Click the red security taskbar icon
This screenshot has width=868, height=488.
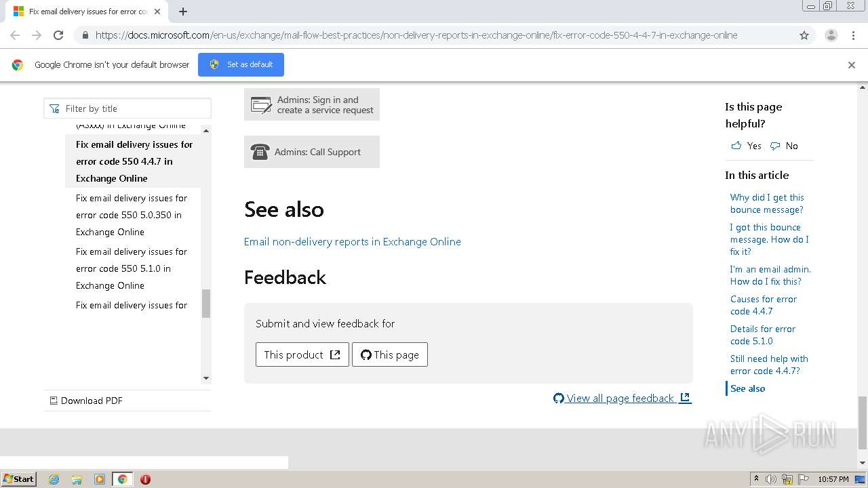[x=145, y=479]
